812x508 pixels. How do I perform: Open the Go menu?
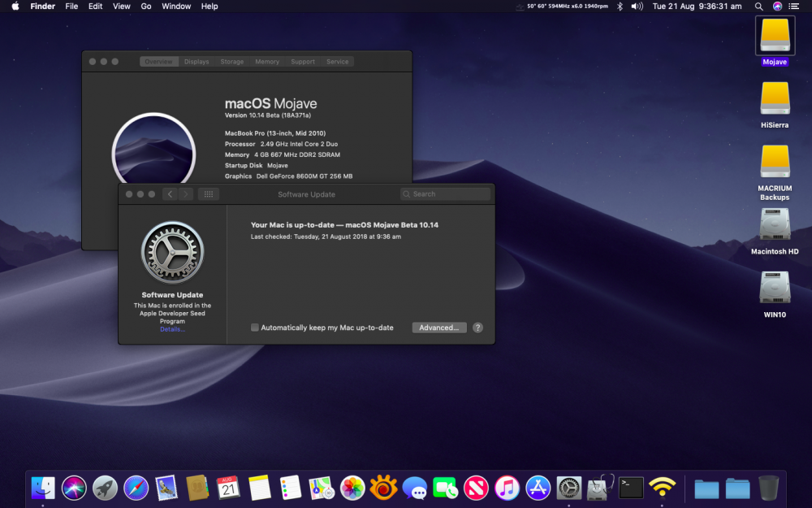146,7
